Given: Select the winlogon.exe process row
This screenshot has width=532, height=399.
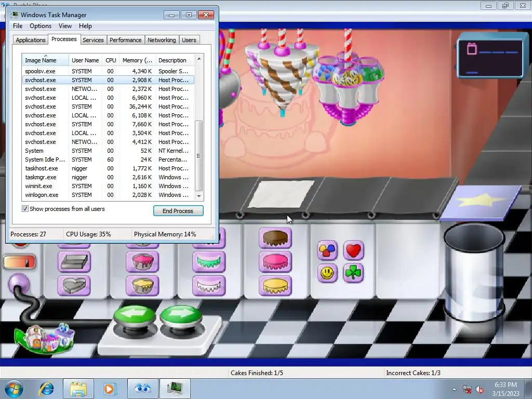Looking at the screenshot, I should pyautogui.click(x=108, y=195).
